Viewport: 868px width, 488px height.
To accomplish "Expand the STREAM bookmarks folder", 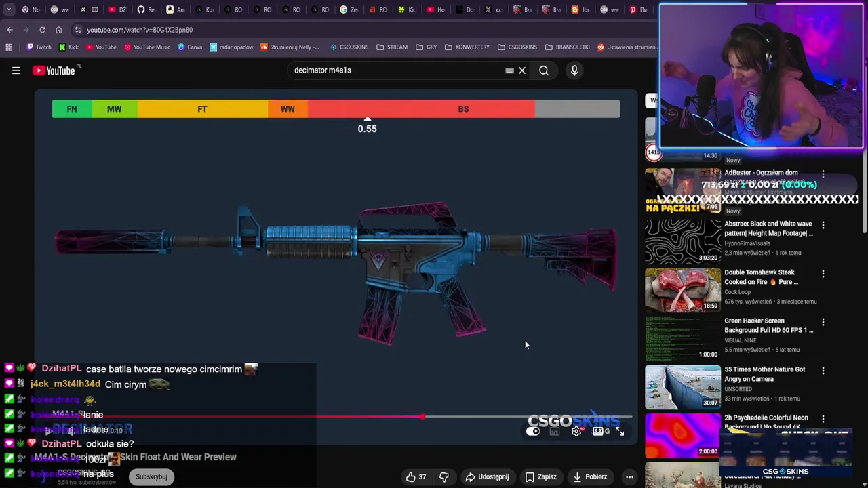I will pyautogui.click(x=392, y=47).
